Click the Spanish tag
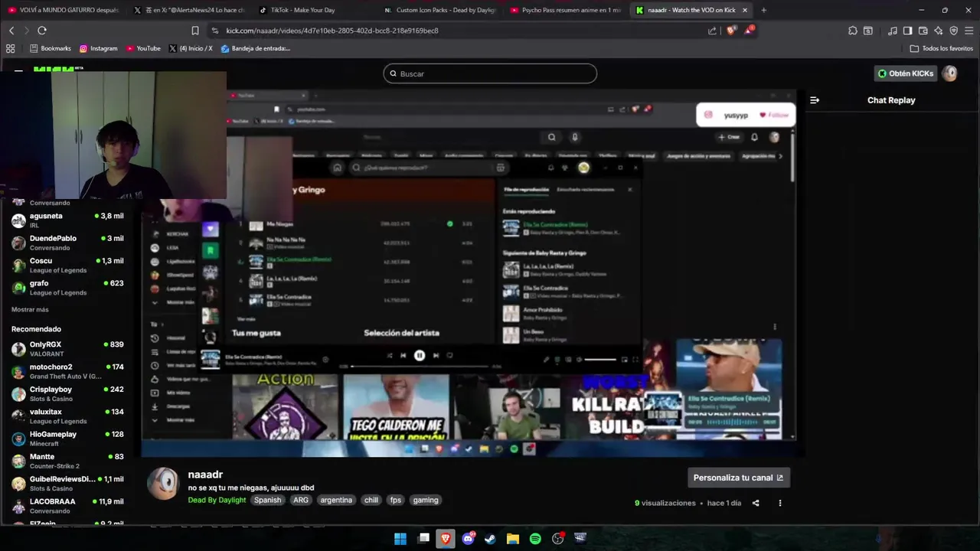Image resolution: width=980 pixels, height=551 pixels. click(x=268, y=500)
